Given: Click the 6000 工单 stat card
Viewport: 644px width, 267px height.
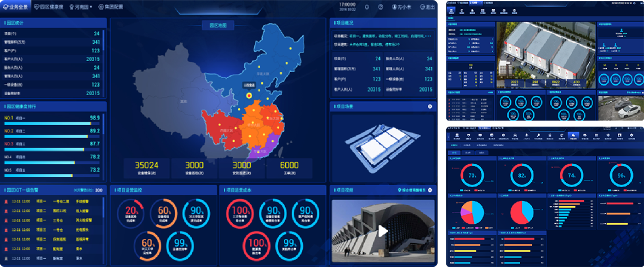Looking at the screenshot, I should coord(289,168).
